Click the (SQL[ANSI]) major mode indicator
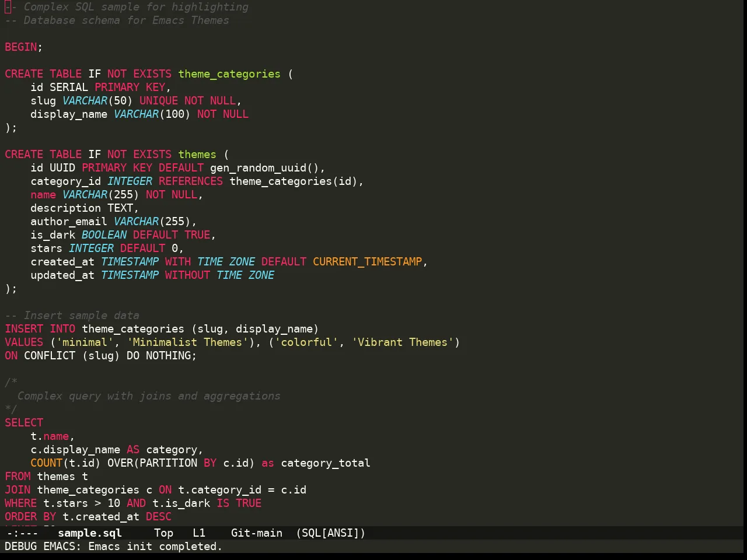 pyautogui.click(x=330, y=533)
